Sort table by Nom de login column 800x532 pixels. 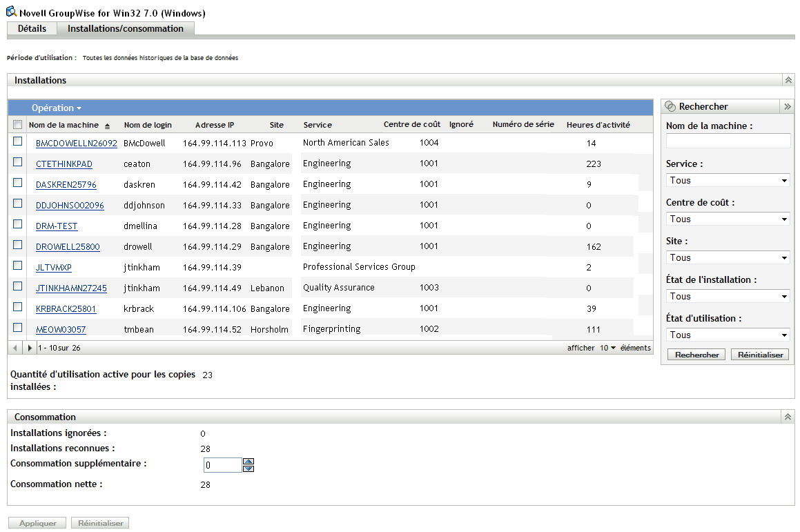148,125
